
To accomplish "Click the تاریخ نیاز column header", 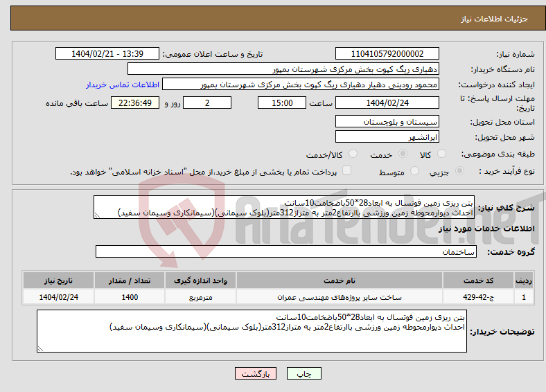I will pos(58,280).
